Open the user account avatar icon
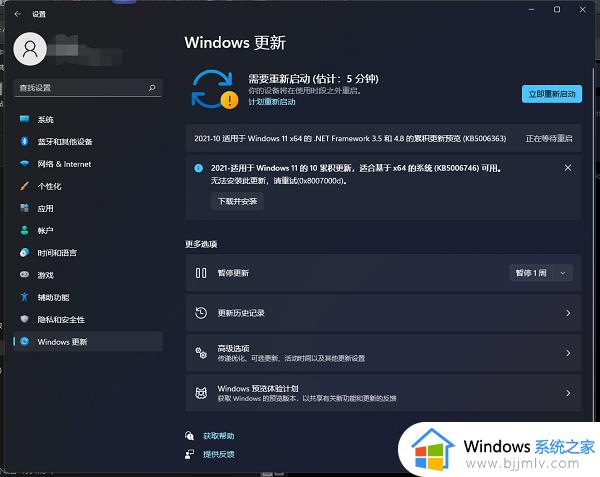Image resolution: width=600 pixels, height=477 pixels. 30,49
